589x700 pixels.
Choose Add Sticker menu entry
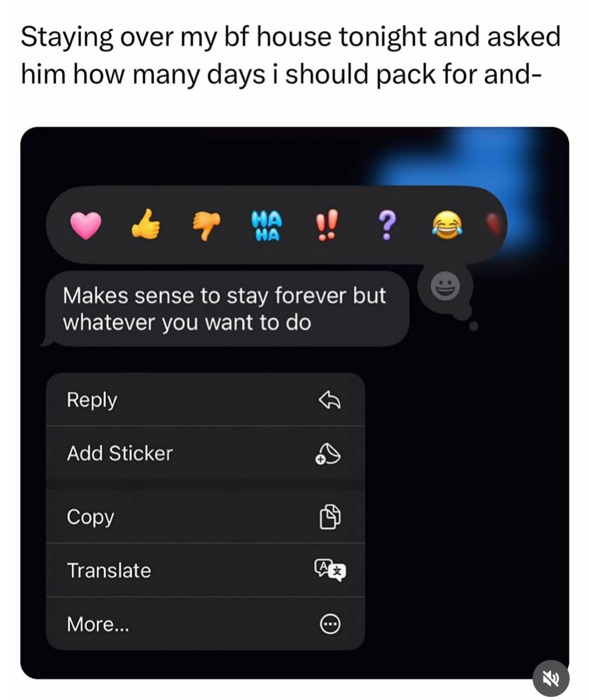click(x=206, y=453)
